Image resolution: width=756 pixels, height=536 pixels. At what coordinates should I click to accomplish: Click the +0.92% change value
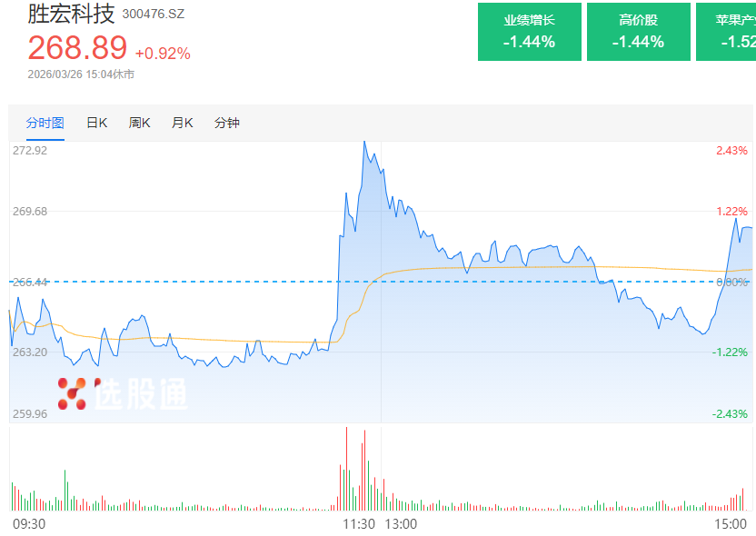click(x=163, y=54)
